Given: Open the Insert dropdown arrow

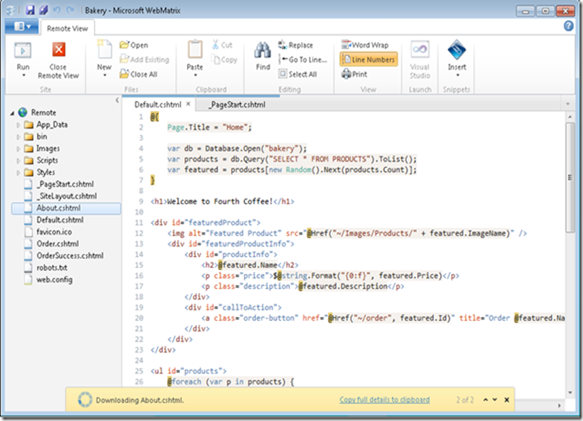Looking at the screenshot, I should [x=458, y=75].
